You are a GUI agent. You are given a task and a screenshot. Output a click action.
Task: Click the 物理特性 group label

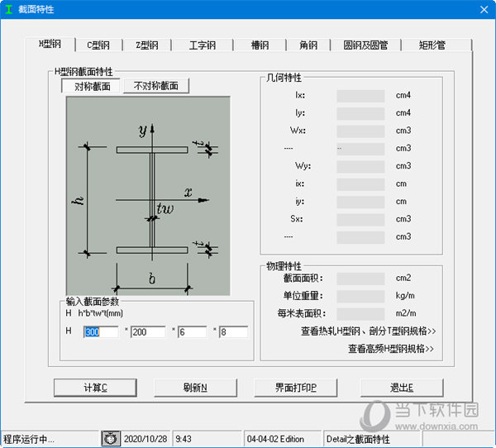click(284, 266)
